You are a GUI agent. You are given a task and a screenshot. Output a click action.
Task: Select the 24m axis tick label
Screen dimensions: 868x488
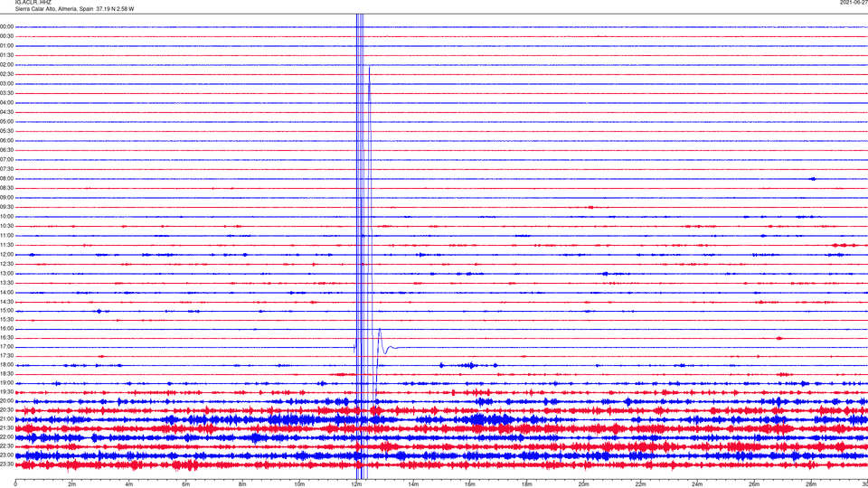(697, 484)
